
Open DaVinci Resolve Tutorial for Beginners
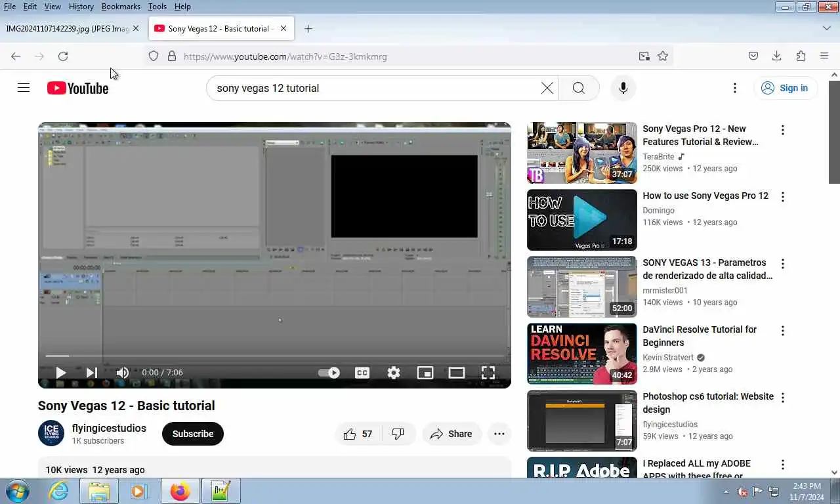point(700,336)
